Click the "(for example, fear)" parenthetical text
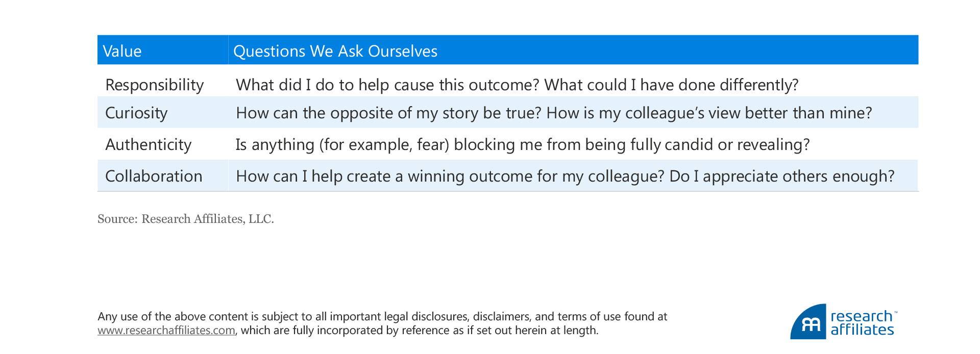980x354 pixels. pyautogui.click(x=384, y=144)
